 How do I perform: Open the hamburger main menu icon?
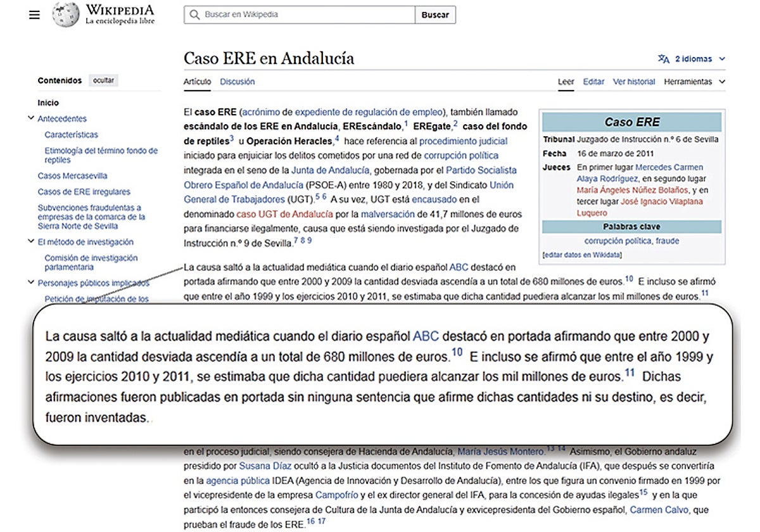pyautogui.click(x=34, y=15)
